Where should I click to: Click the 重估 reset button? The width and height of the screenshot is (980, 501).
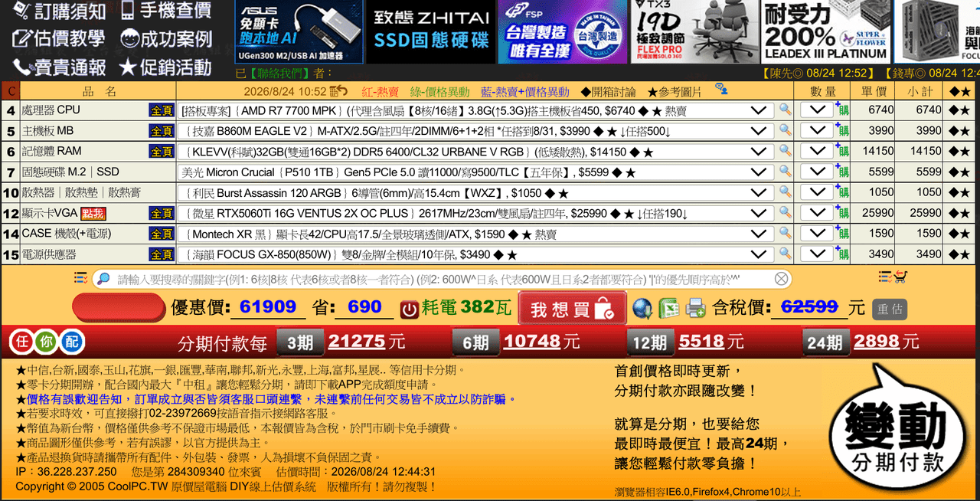[x=890, y=309]
